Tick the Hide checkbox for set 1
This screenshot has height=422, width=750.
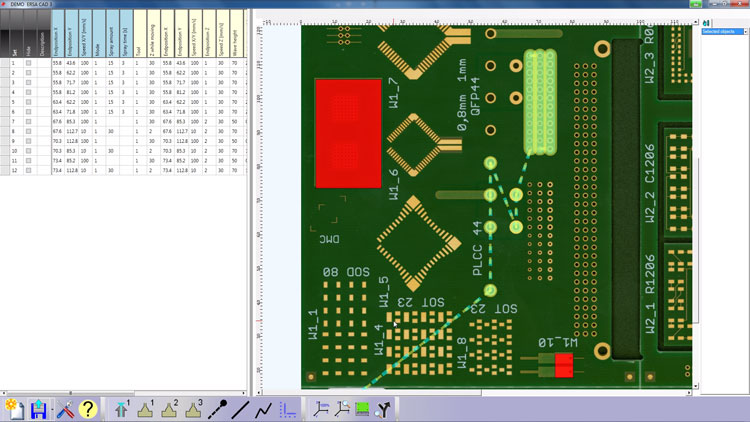click(29, 63)
